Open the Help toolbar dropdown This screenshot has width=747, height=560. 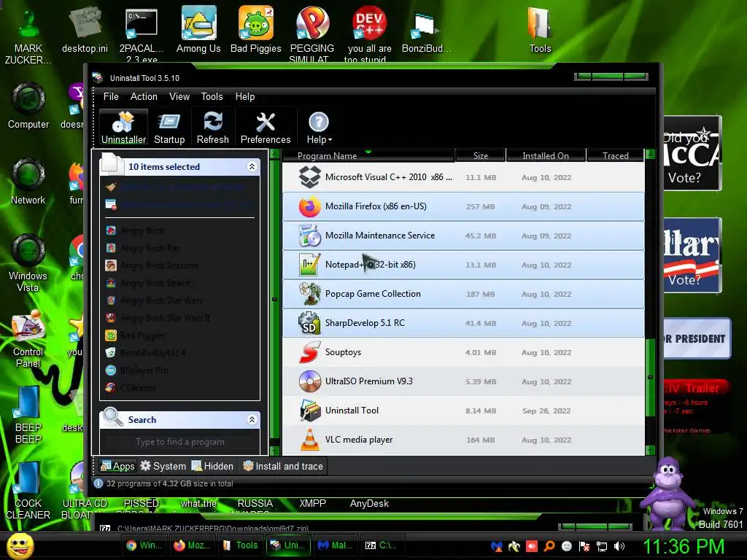click(x=319, y=128)
